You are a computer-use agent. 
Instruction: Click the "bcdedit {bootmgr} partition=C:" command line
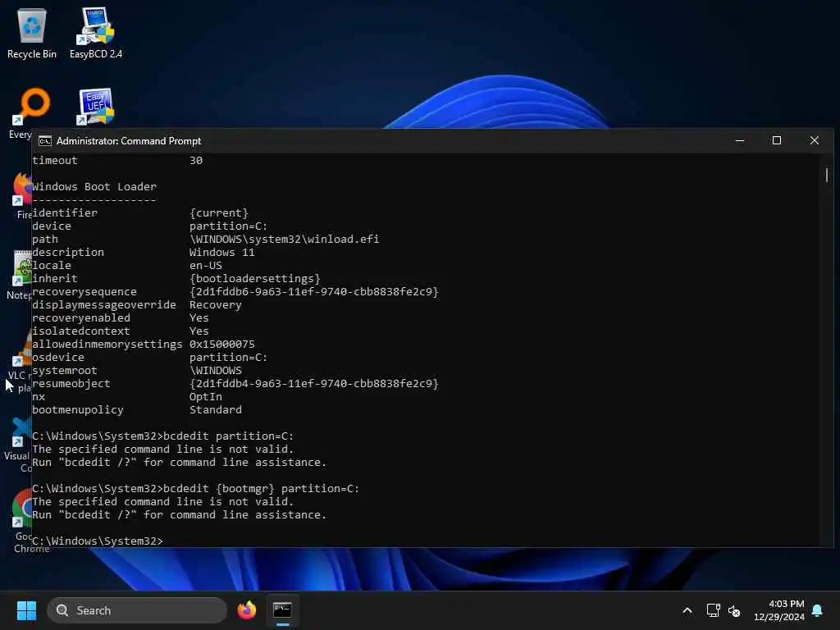[195, 489]
